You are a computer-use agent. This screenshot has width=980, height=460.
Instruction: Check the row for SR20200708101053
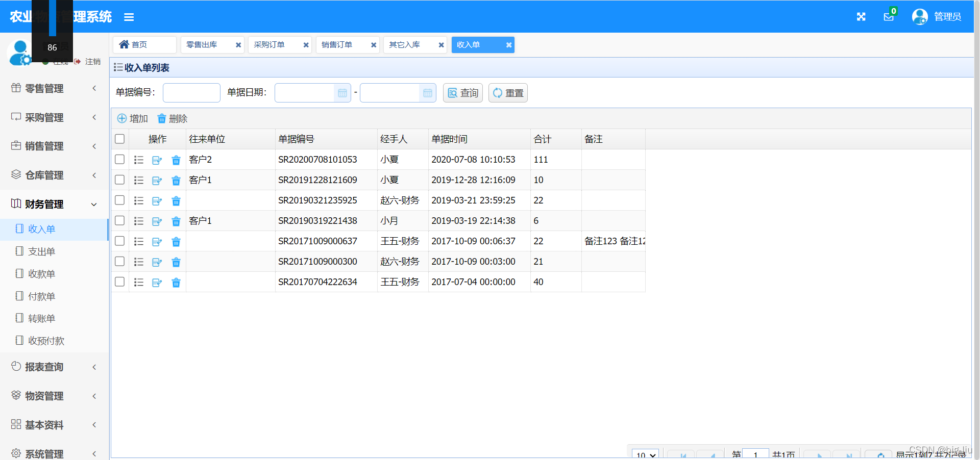click(120, 159)
